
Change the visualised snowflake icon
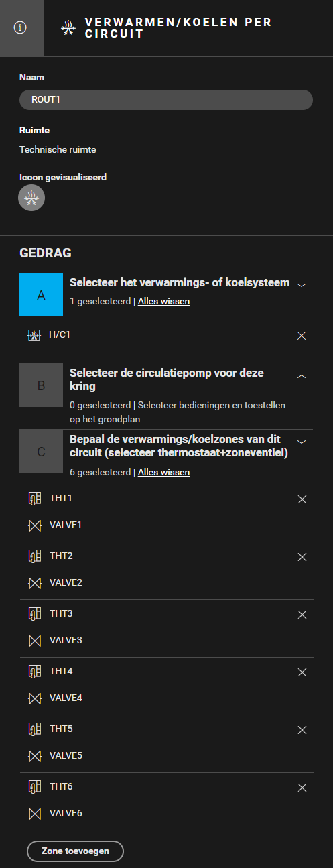coord(31,198)
